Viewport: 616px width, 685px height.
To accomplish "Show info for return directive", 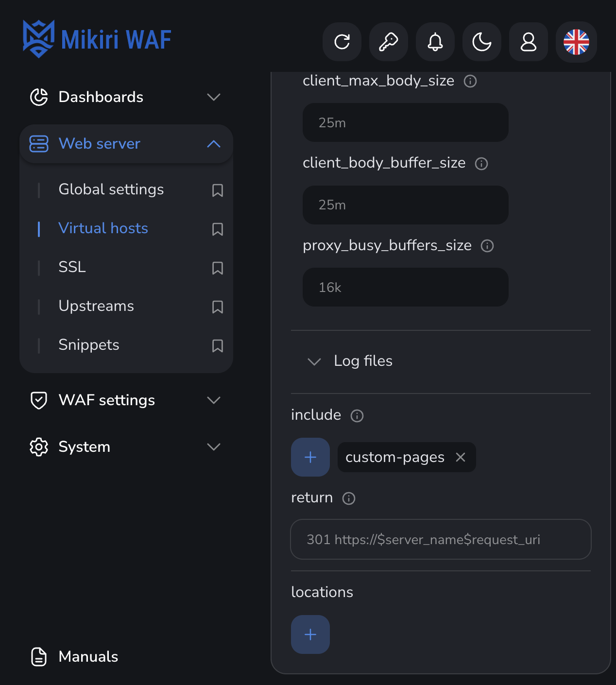I will [x=349, y=498].
